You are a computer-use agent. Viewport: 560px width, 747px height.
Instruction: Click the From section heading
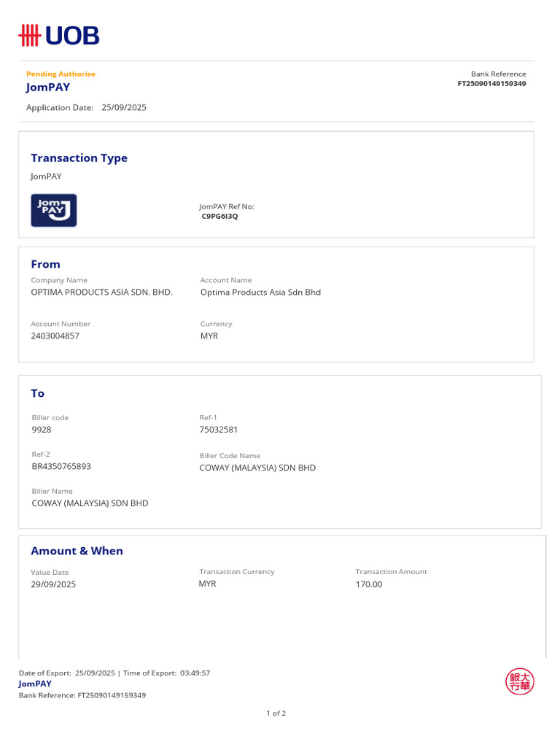point(46,264)
